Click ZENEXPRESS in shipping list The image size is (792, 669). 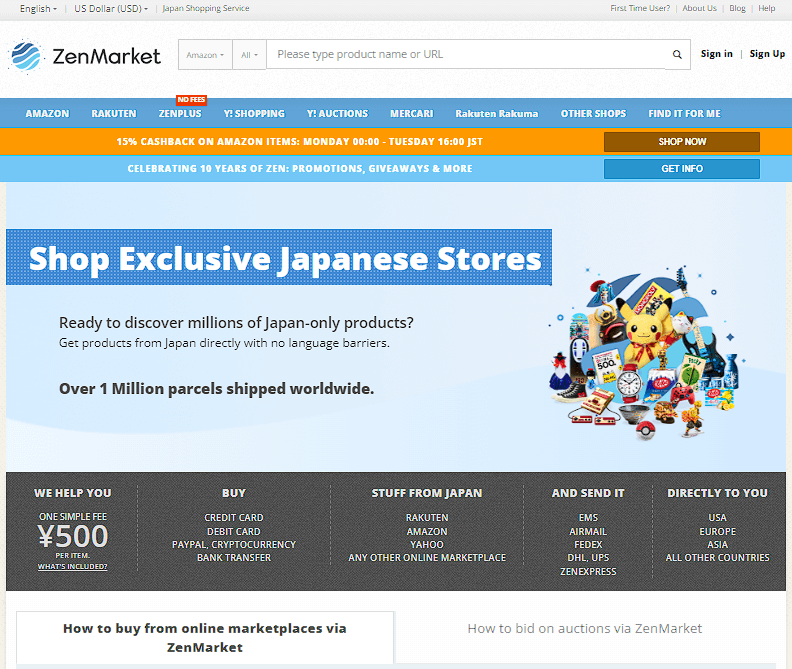pos(588,571)
